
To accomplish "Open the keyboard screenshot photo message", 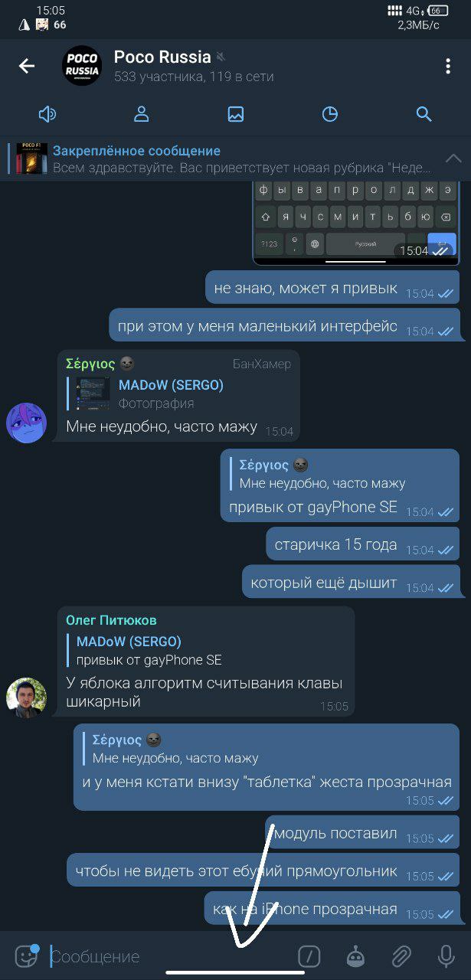I will pyautogui.click(x=356, y=222).
